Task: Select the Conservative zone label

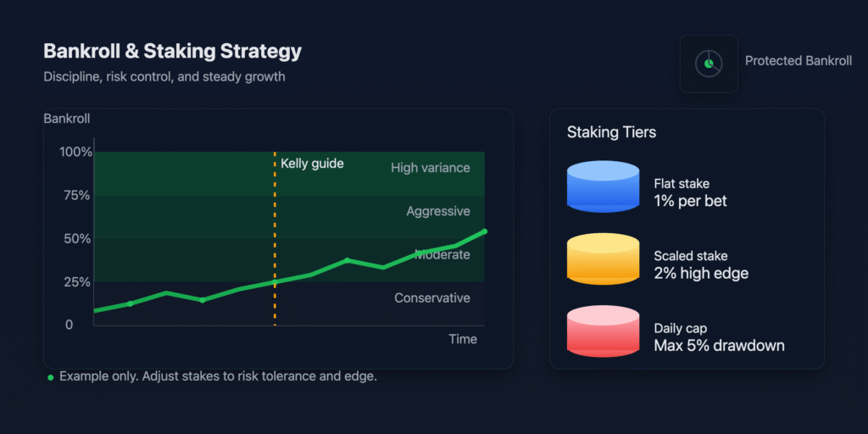Action: [431, 298]
